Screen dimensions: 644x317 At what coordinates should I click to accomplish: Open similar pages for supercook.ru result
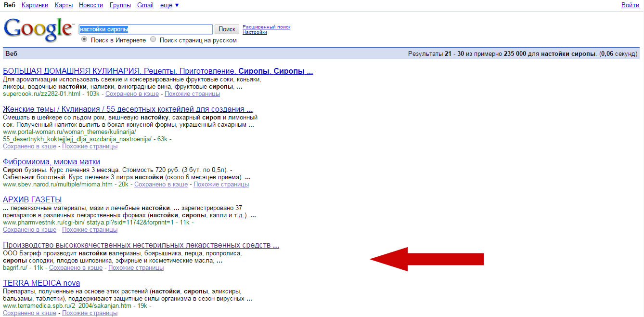(x=193, y=93)
